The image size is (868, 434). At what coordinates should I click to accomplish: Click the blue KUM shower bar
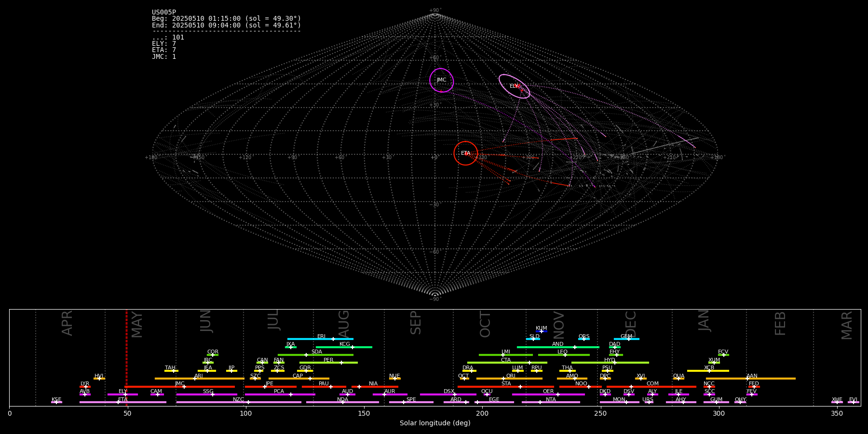tap(542, 331)
